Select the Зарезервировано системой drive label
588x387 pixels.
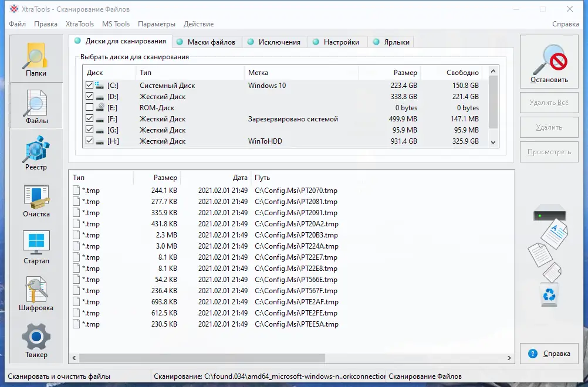(x=293, y=119)
